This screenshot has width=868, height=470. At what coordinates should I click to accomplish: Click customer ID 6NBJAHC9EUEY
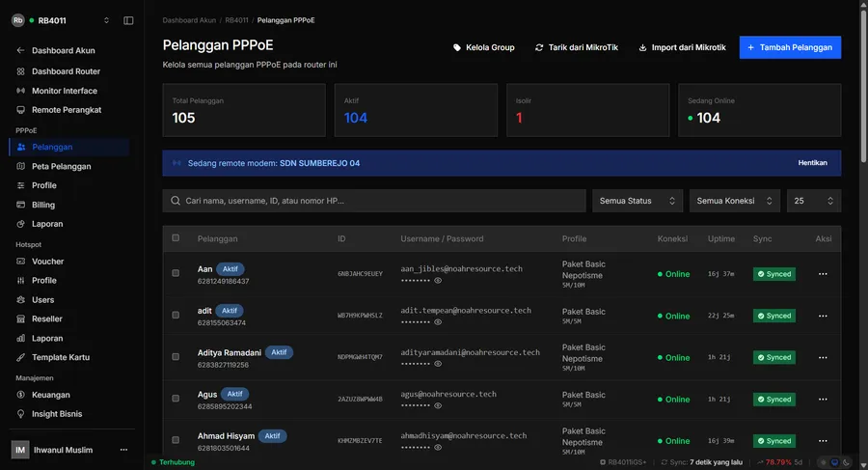pyautogui.click(x=360, y=274)
